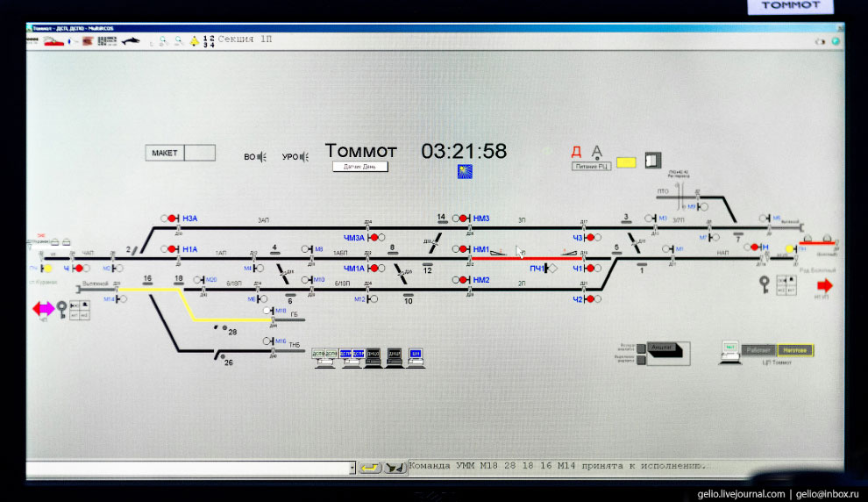868x502 pixels.
Task: Click the МАКЕТ button
Action: click(x=165, y=153)
